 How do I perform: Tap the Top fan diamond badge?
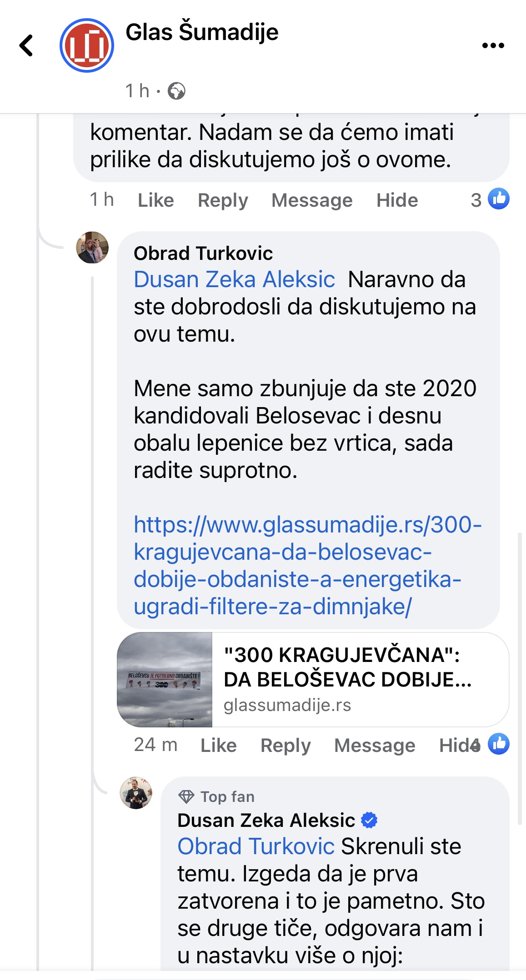(x=186, y=796)
